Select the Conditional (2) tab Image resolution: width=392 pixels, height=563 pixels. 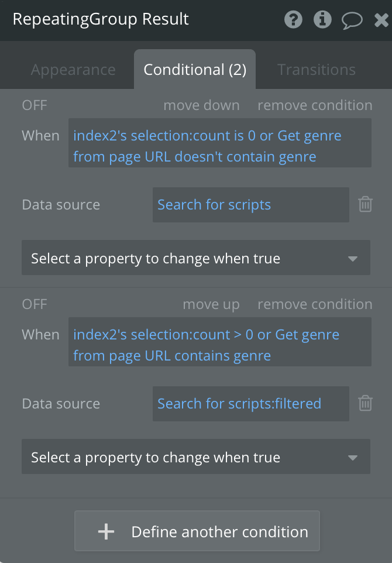pos(195,70)
